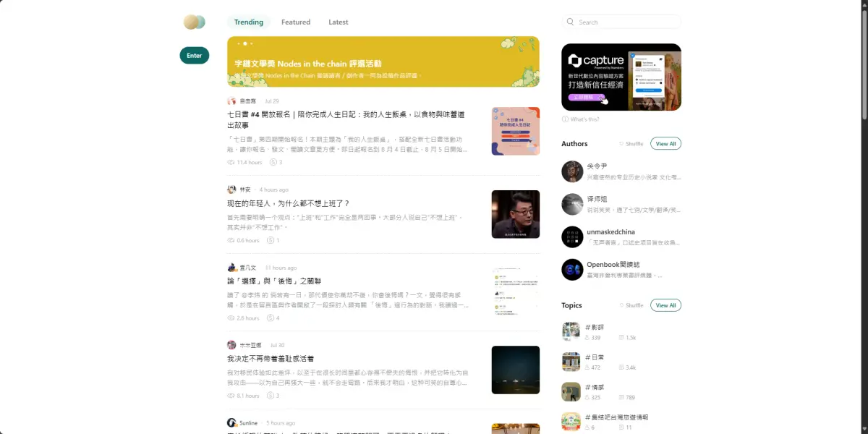868x434 pixels.
Task: Click the coin icon on 七日書 #4 post
Action: [273, 162]
